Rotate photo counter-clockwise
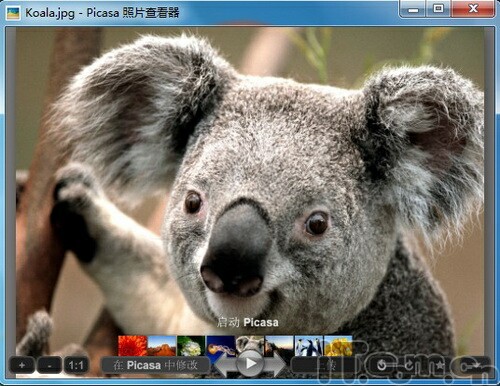Screen dimensions: 500x386 tap(382, 366)
